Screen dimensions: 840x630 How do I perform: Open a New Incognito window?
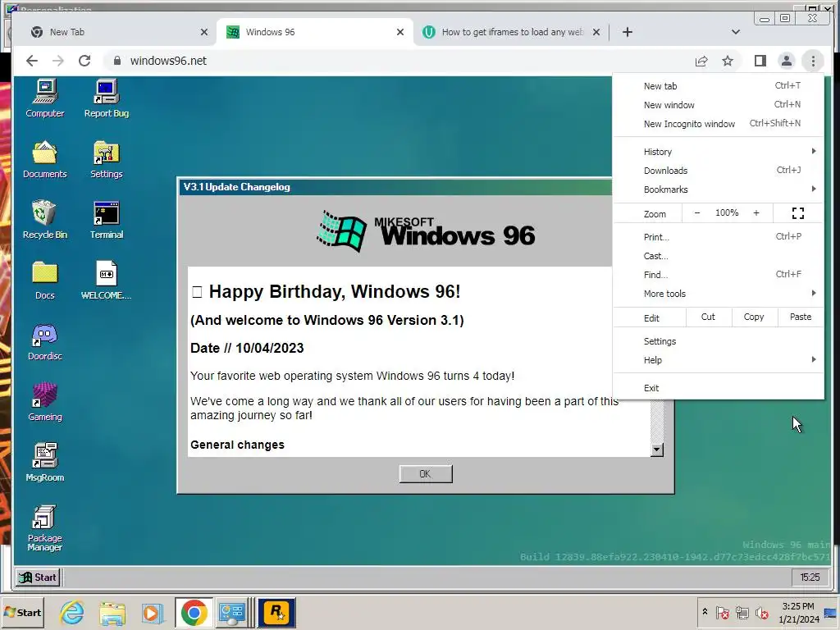tap(718, 124)
